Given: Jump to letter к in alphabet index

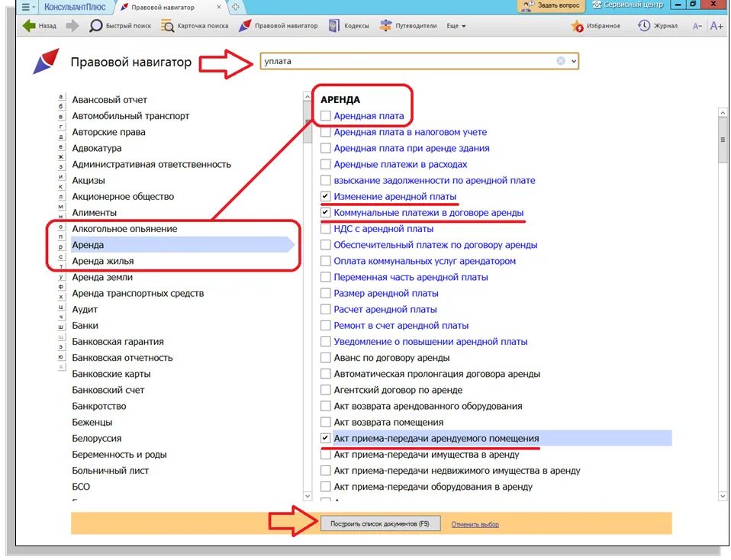Looking at the screenshot, I should coord(60,186).
